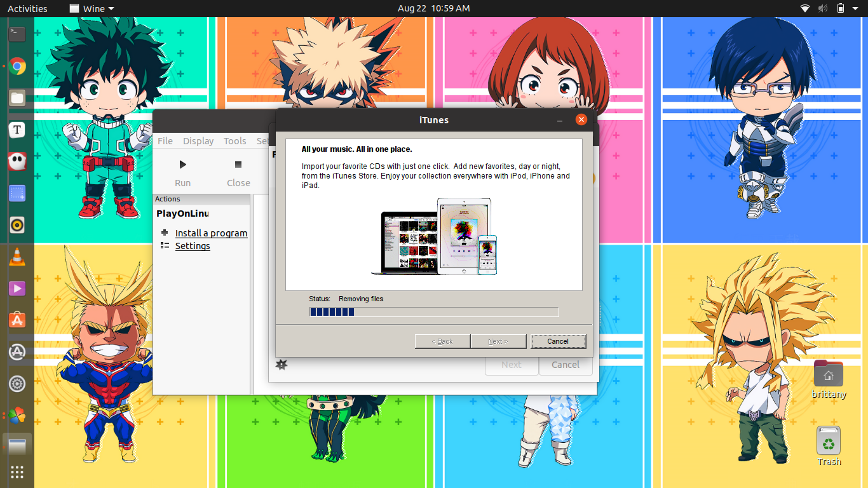Open the Tools menu

(x=234, y=141)
